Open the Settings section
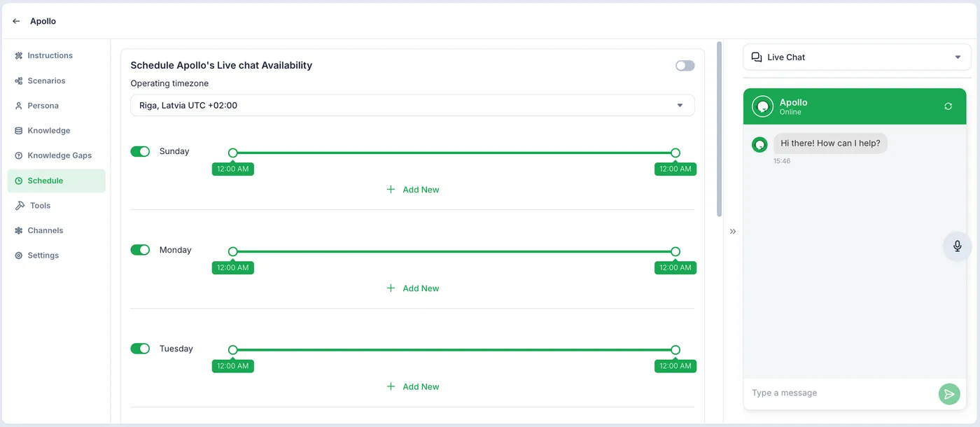Image resolution: width=980 pixels, height=427 pixels. point(57,255)
